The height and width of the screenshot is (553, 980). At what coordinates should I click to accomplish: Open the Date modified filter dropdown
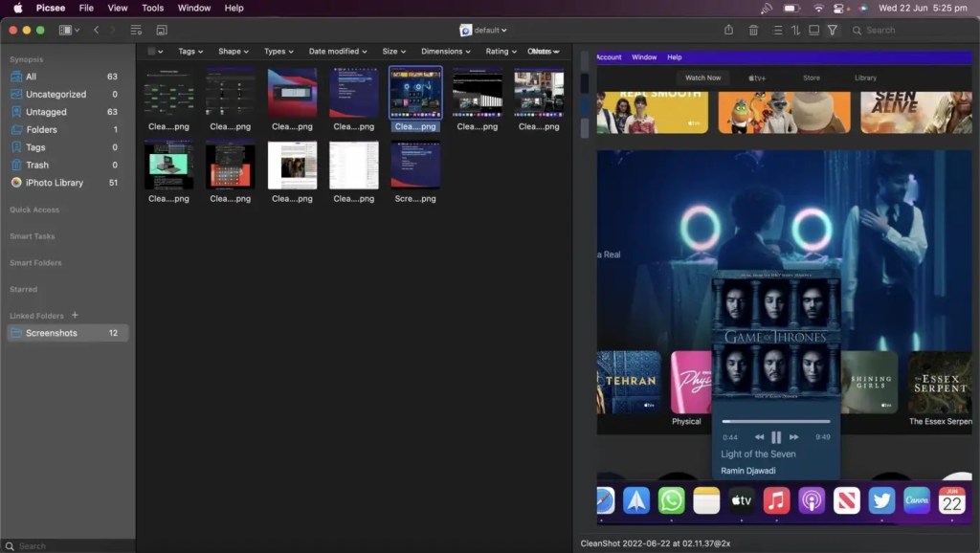pyautogui.click(x=338, y=52)
